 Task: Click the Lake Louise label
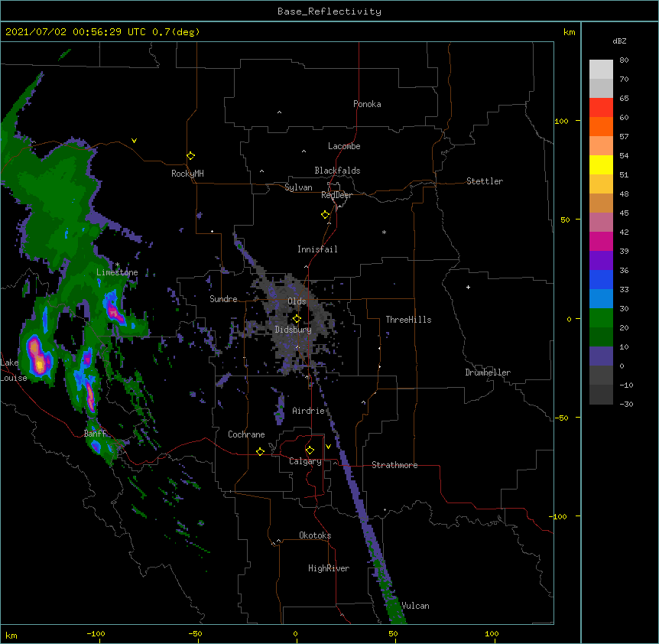click(x=12, y=370)
